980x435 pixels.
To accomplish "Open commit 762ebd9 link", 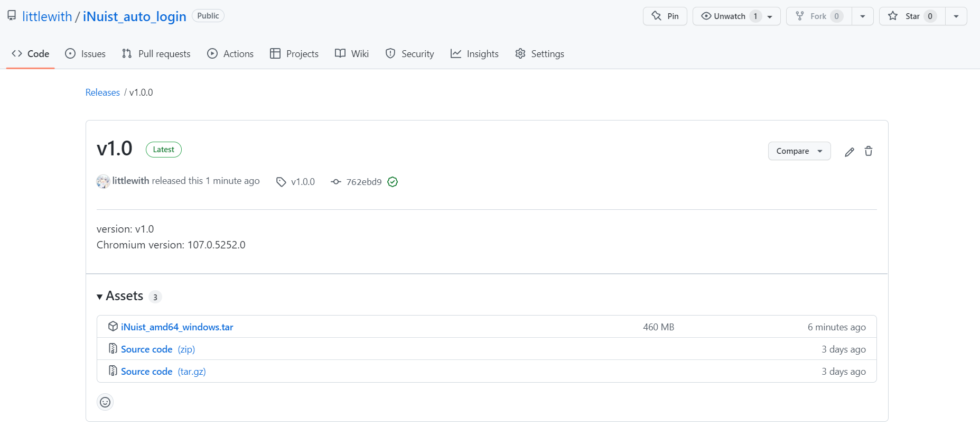I will click(364, 182).
